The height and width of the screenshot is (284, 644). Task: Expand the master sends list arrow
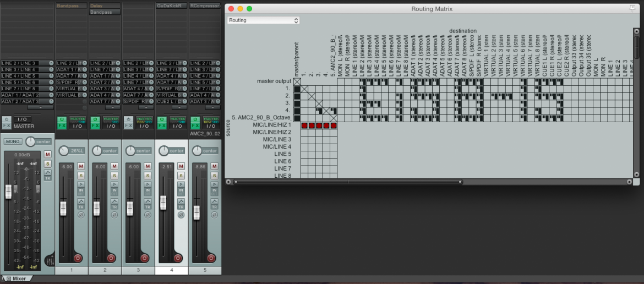click(40, 107)
